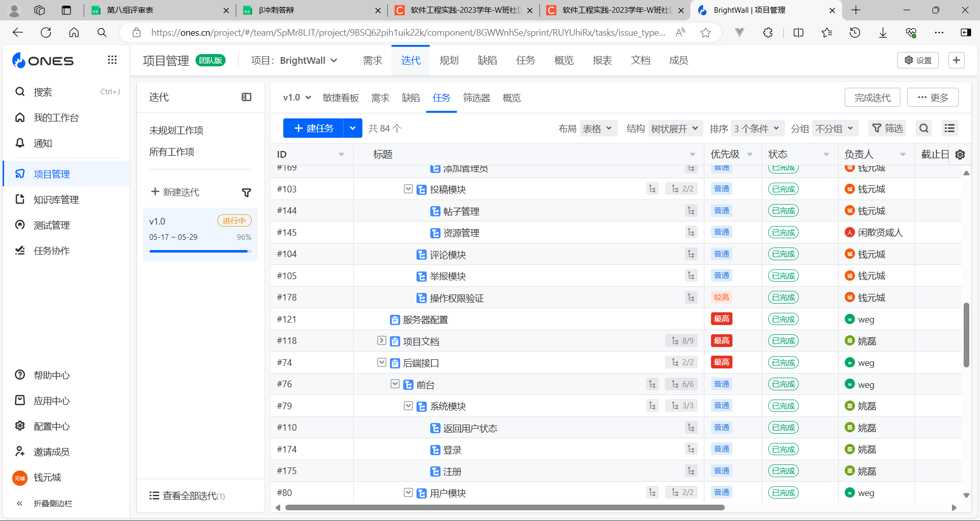Image resolution: width=980 pixels, height=521 pixels.
Task: Open the list view options icon
Action: [949, 129]
